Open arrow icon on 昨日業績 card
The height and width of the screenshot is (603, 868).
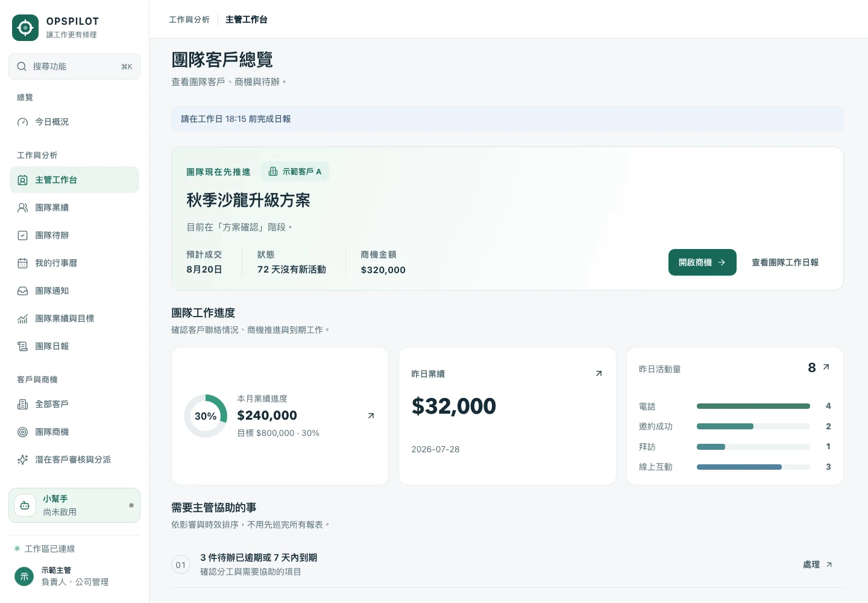[x=599, y=374]
